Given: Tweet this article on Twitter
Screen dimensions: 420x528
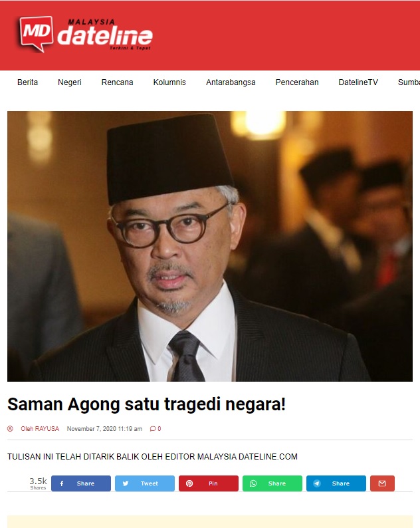Looking at the screenshot, I should (145, 483).
